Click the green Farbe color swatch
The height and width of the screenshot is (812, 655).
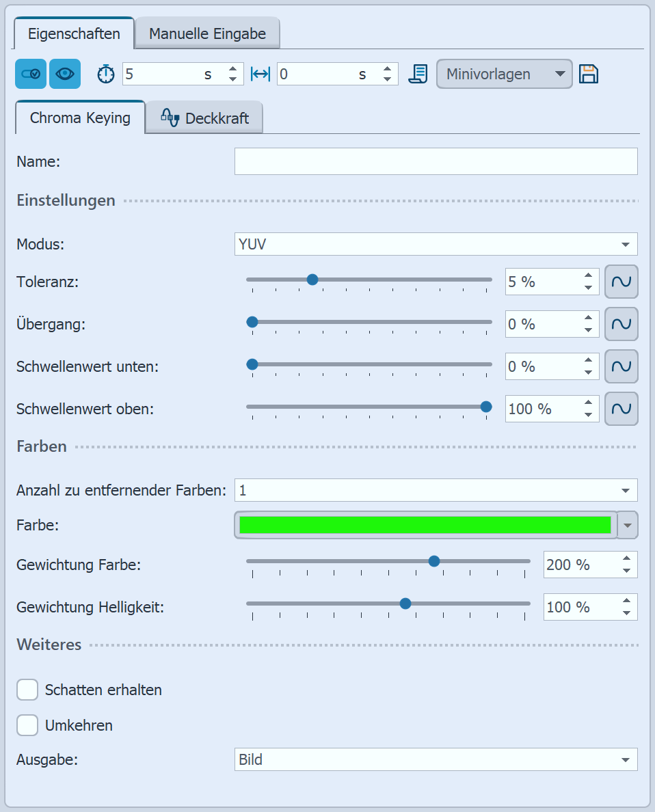[425, 525]
